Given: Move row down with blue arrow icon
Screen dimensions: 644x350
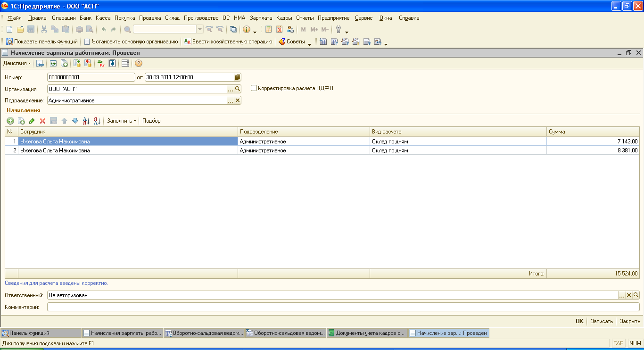Looking at the screenshot, I should coord(75,121).
